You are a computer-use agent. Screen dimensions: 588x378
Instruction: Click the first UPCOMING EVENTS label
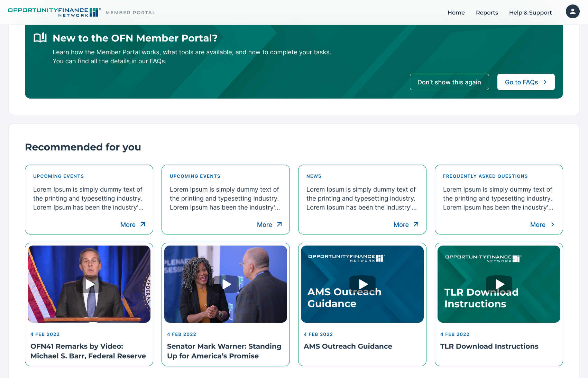click(58, 176)
